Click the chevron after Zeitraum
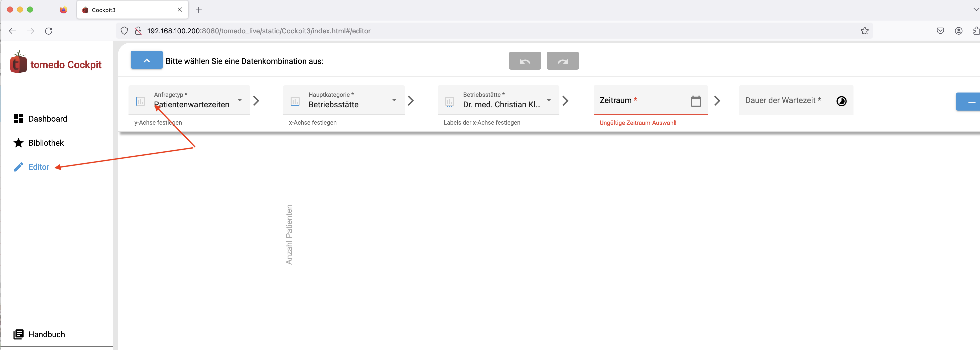980x350 pixels. point(717,101)
